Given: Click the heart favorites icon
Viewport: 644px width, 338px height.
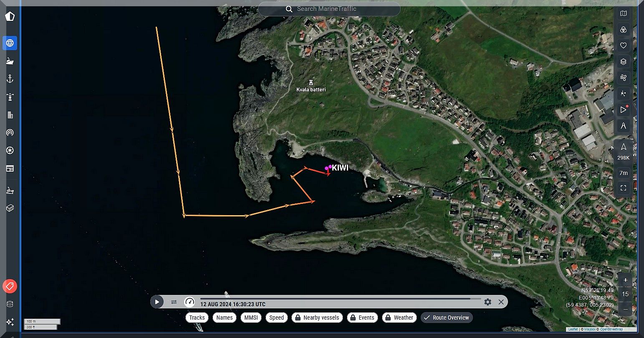Looking at the screenshot, I should click(623, 46).
